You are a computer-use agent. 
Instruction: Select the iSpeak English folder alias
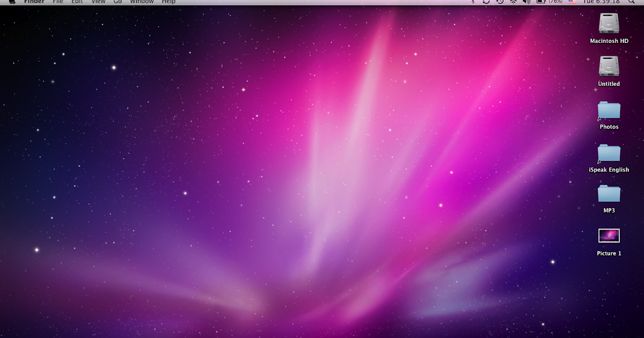(609, 153)
